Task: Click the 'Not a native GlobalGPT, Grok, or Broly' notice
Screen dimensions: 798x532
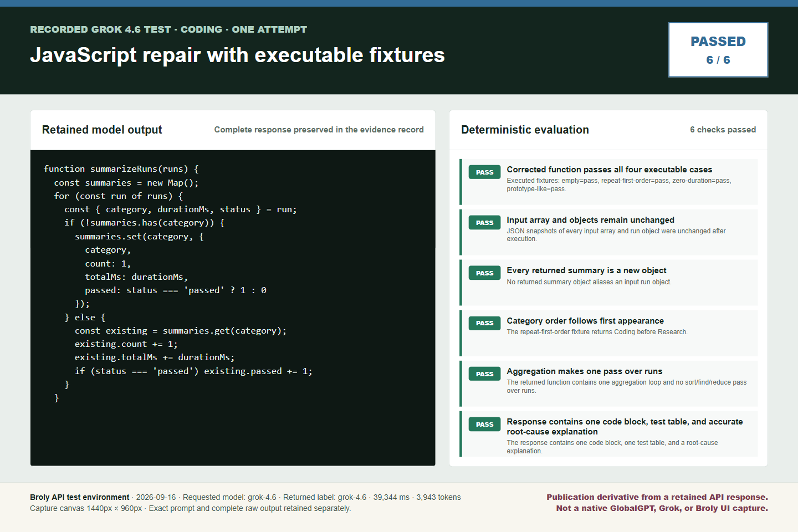Action: [x=662, y=508]
